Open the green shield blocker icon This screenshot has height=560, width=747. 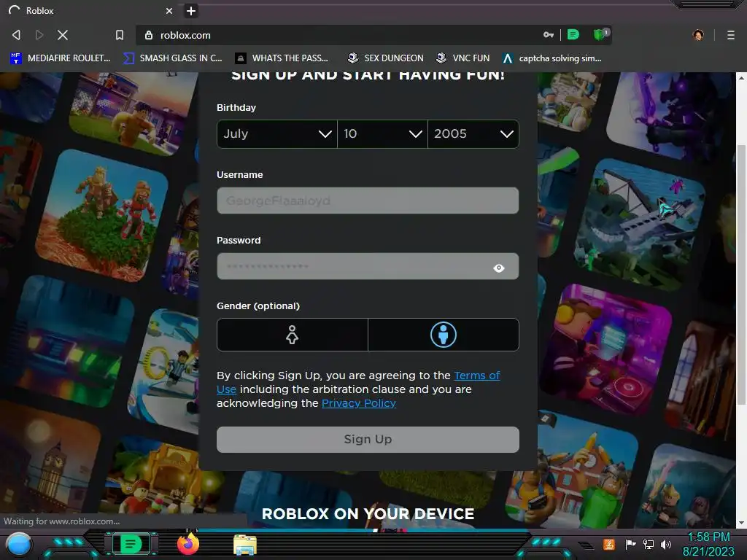(600, 34)
